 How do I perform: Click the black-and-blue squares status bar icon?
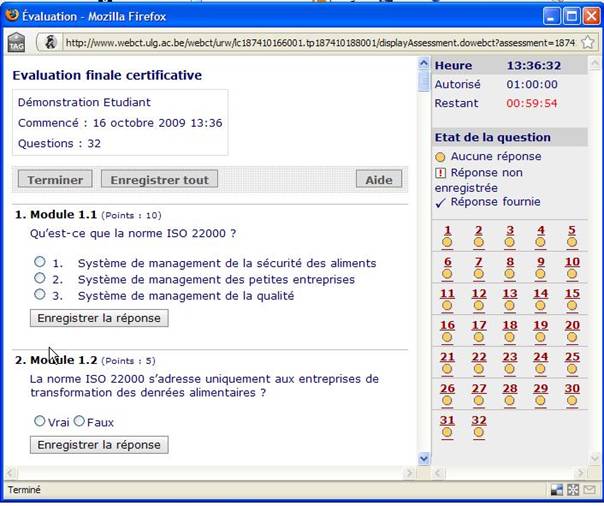click(x=556, y=490)
